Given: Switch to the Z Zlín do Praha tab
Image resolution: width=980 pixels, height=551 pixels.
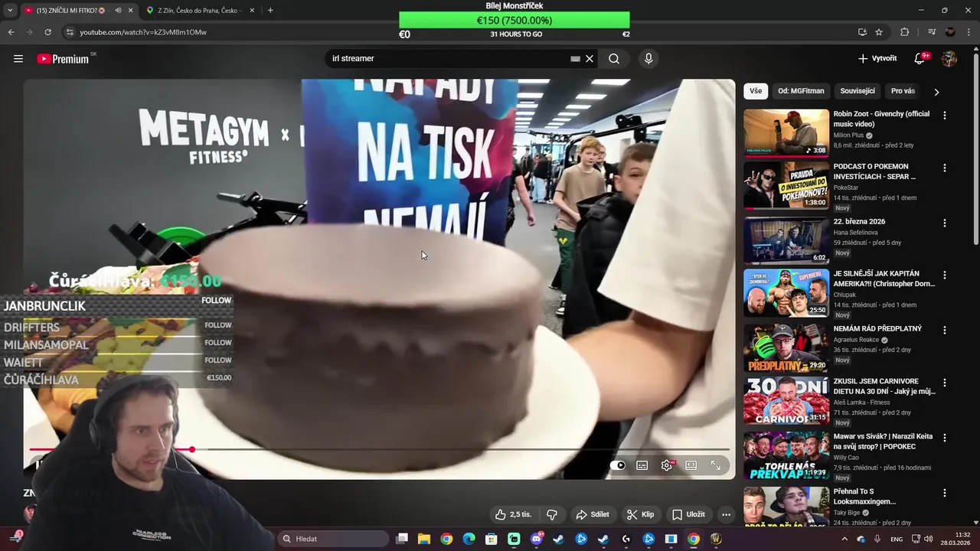Looking at the screenshot, I should click(x=199, y=11).
